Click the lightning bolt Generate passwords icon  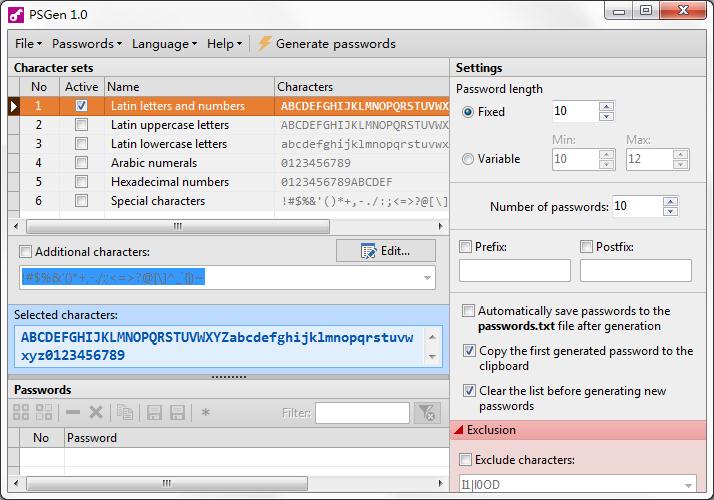(x=265, y=44)
